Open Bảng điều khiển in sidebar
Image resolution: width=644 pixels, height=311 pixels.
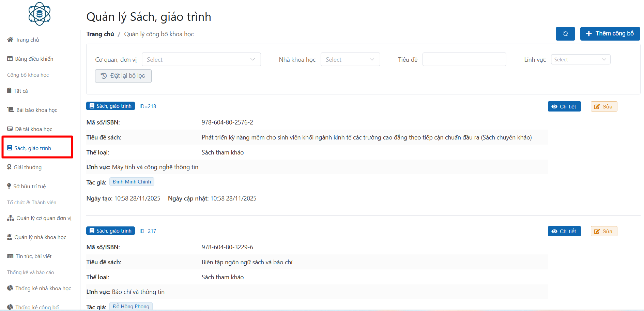(34, 59)
